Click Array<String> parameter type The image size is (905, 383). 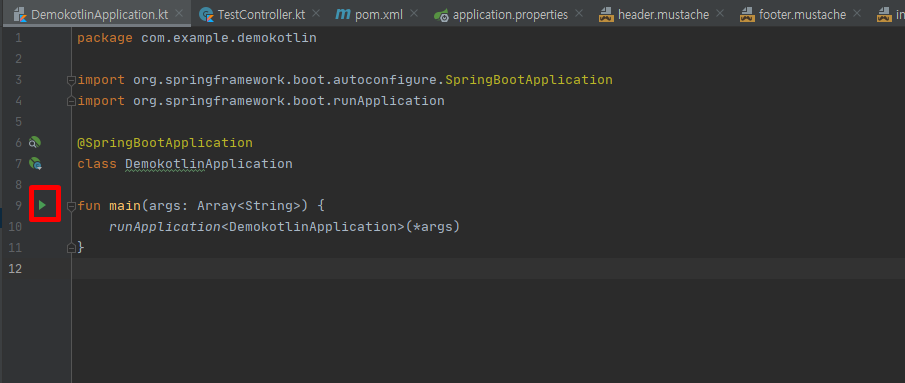pos(249,205)
